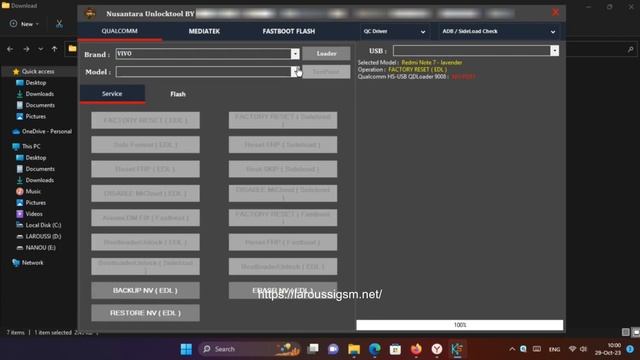
Task: Select This PC in the navigation pane
Action: (27, 146)
